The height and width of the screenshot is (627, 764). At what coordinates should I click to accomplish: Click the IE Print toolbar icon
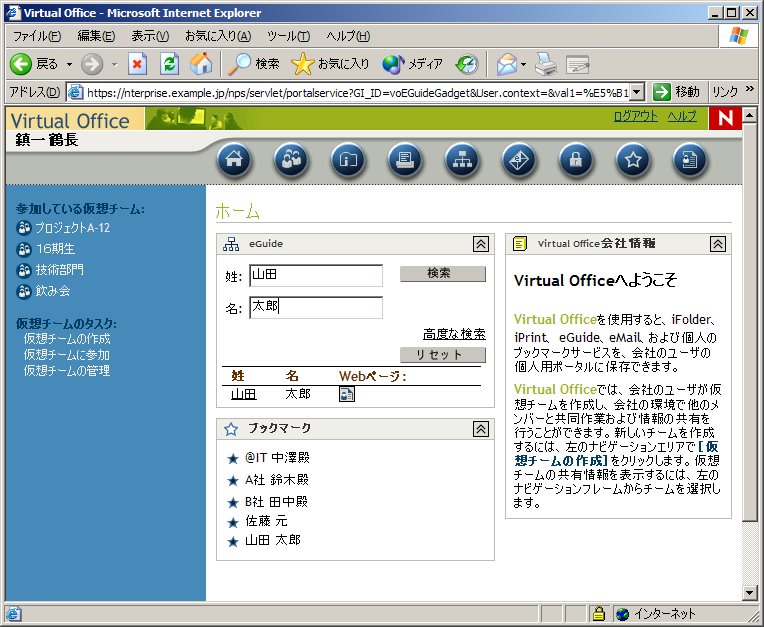pos(546,64)
